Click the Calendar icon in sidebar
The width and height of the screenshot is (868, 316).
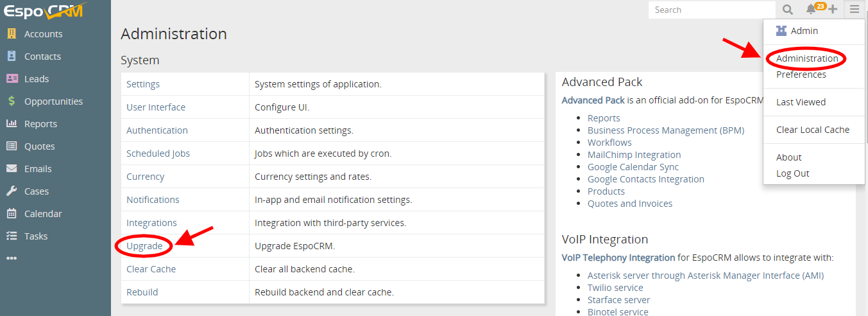click(12, 214)
